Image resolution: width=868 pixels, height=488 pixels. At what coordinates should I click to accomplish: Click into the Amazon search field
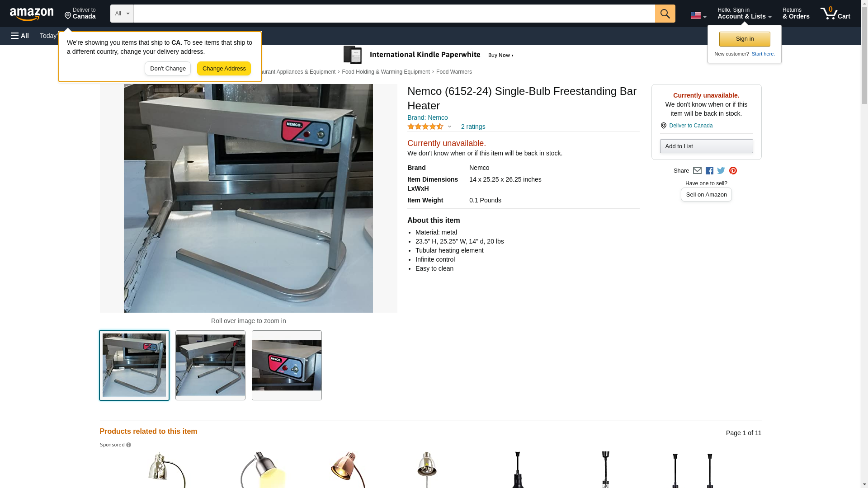click(x=393, y=14)
